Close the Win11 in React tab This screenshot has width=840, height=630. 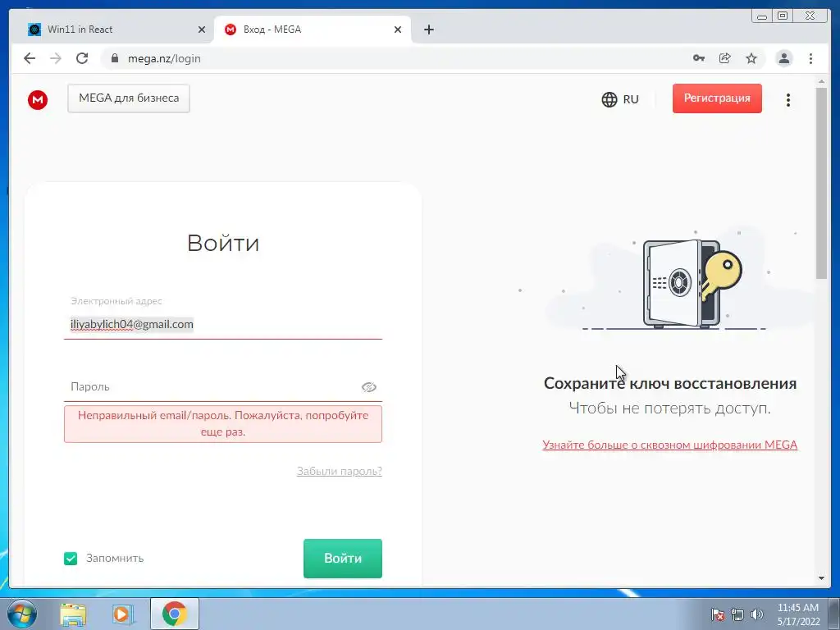point(202,30)
